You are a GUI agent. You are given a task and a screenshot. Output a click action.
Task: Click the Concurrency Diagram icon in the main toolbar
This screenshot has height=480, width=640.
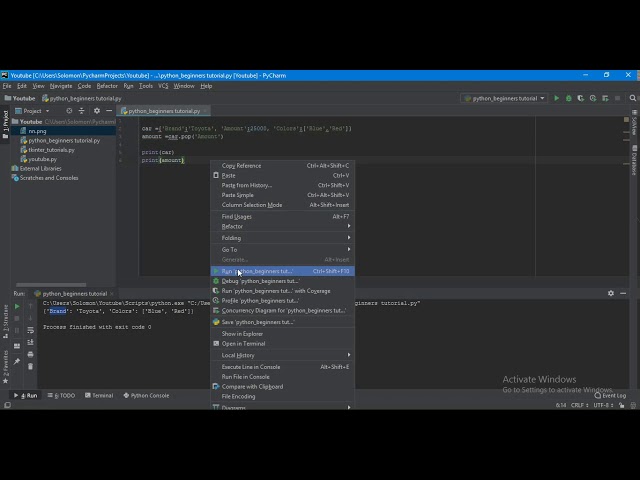coord(605,98)
